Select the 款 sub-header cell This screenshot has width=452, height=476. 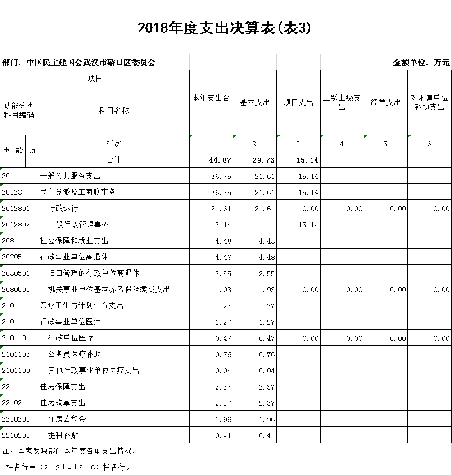pyautogui.click(x=19, y=151)
